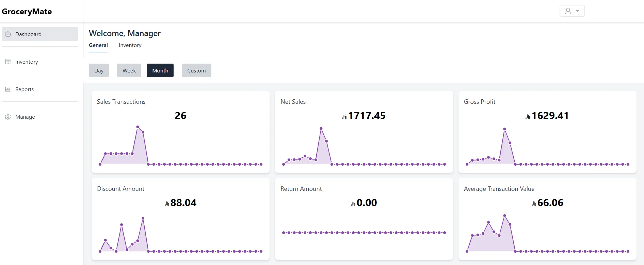Click the Manage gear icon
Screen dimensions: 644x265
(8, 117)
